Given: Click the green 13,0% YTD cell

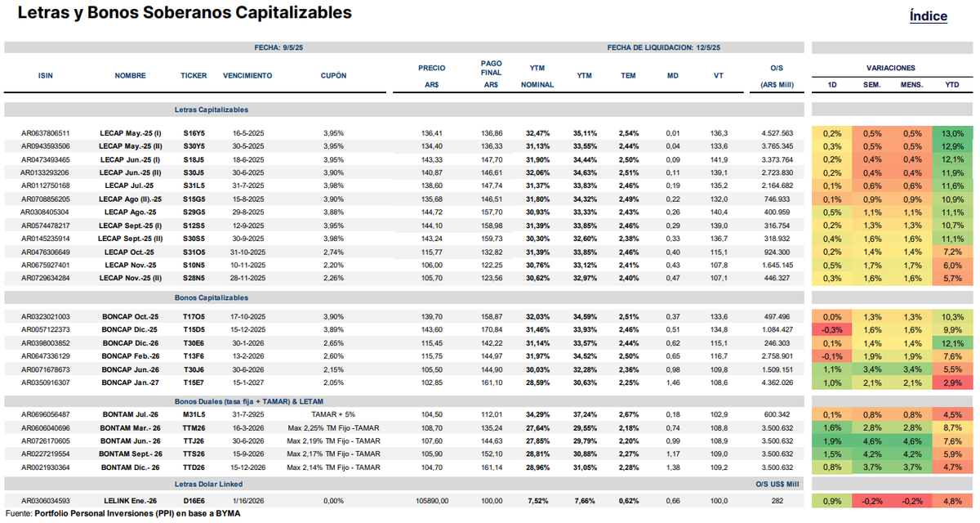Looking at the screenshot, I should (x=951, y=133).
